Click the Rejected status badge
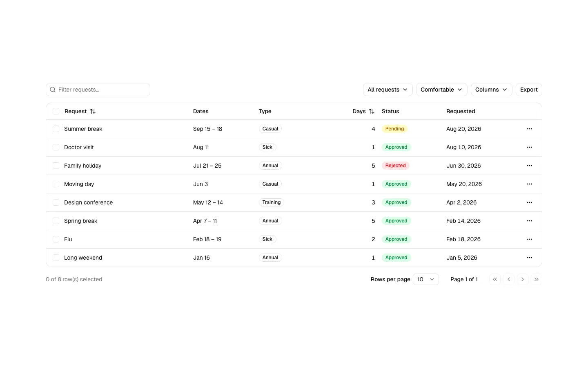Screen dimensions: 588x368 click(396, 166)
